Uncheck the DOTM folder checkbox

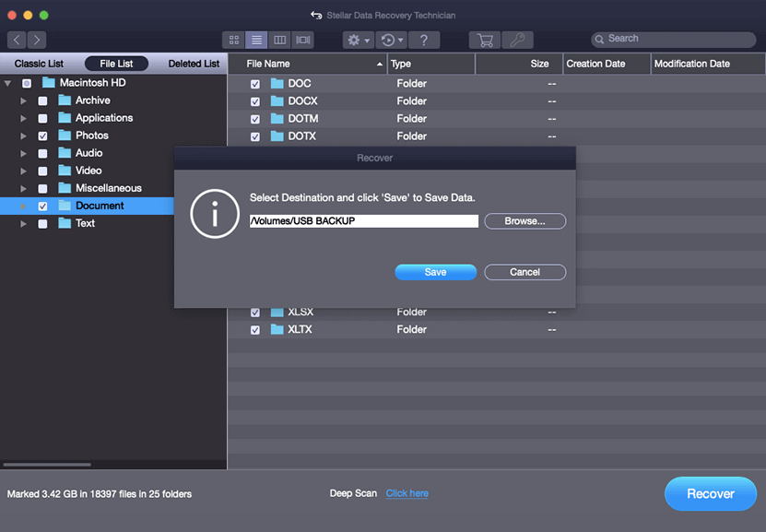(255, 119)
